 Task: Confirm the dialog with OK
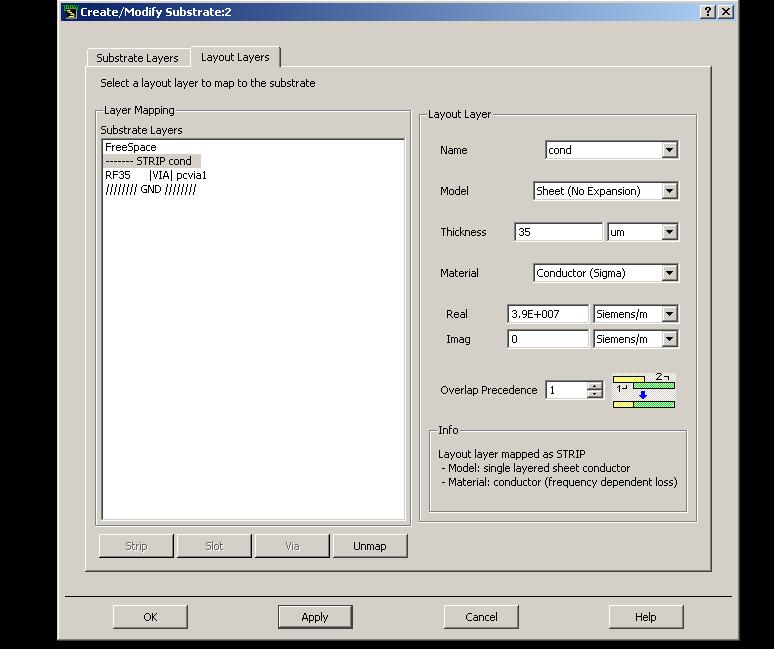coord(150,617)
